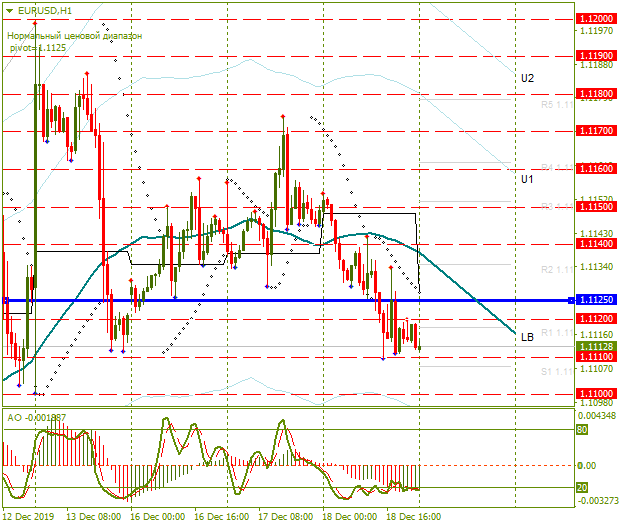Click the U1 channel label
This screenshot has width=620, height=528.
click(527, 180)
